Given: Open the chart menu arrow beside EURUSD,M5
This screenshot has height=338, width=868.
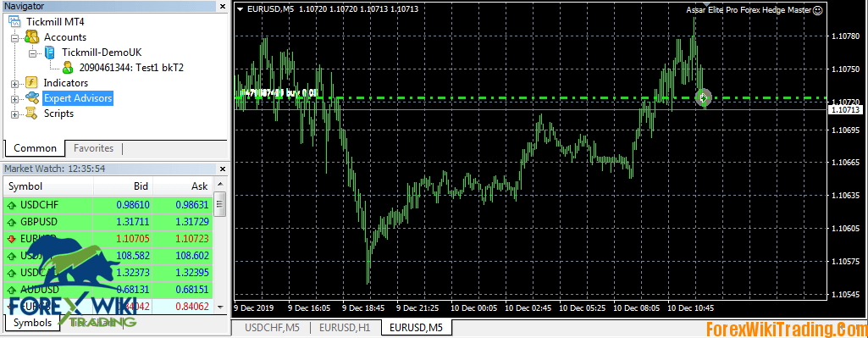Looking at the screenshot, I should [240, 8].
